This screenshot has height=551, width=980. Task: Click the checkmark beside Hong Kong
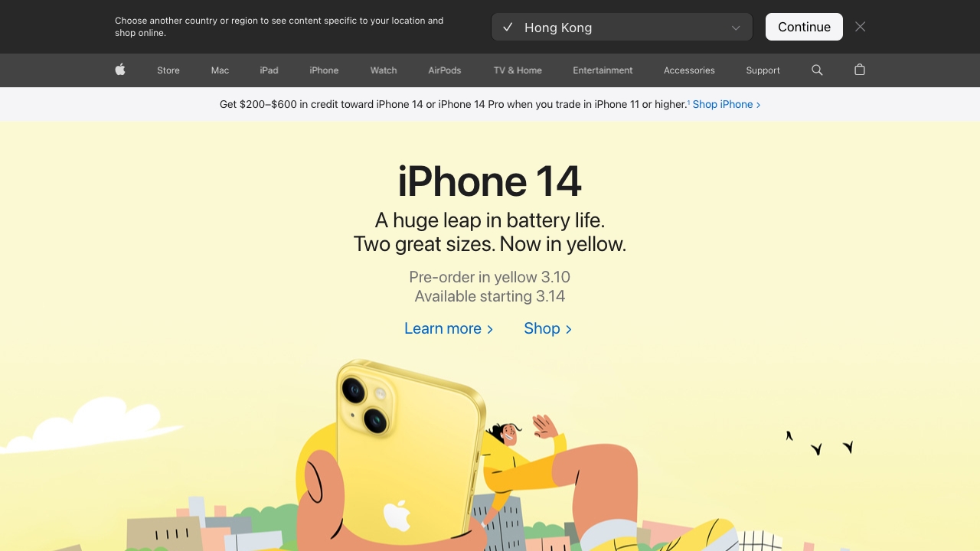click(x=508, y=27)
